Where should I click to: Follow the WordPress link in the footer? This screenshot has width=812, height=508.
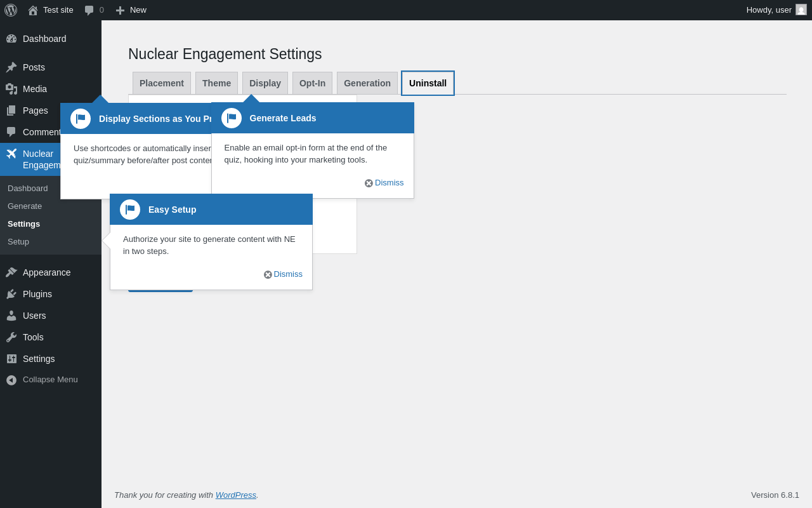(236, 495)
